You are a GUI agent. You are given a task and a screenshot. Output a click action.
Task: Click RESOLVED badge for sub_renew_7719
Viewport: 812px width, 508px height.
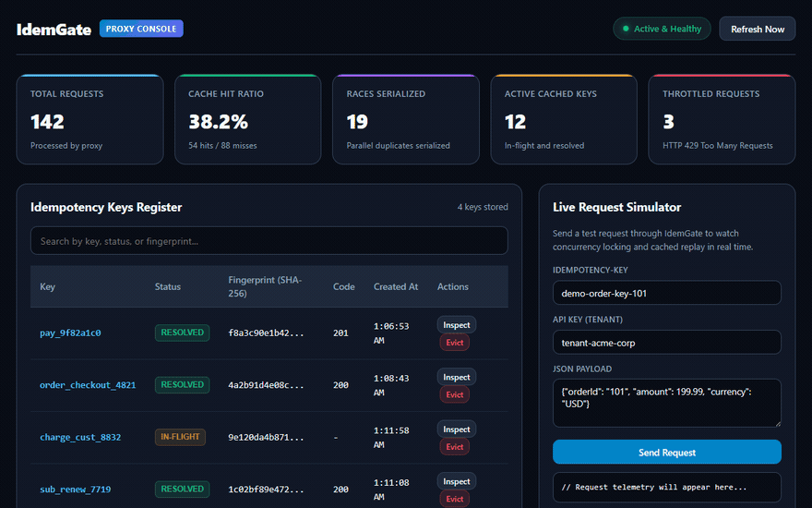(183, 489)
